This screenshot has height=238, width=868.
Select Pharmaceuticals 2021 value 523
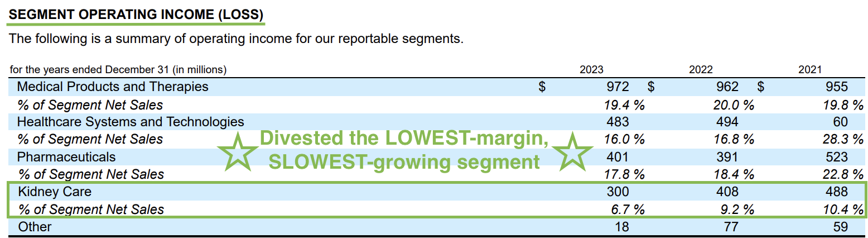[836, 157]
